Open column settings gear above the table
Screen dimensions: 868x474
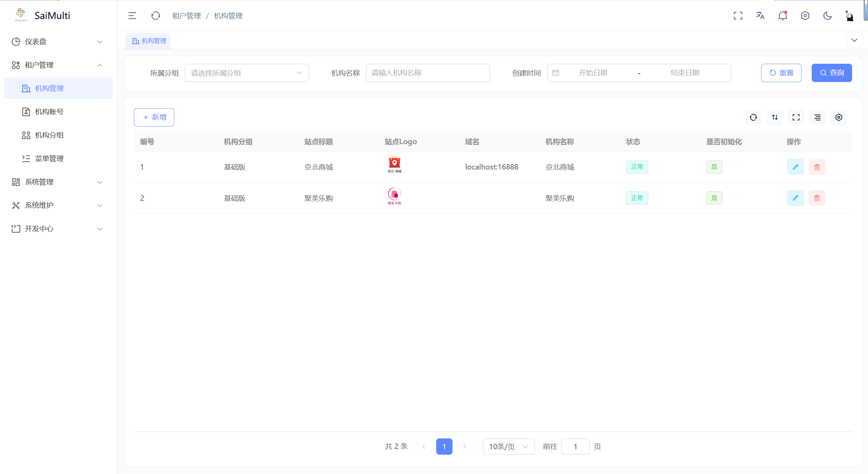[x=838, y=117]
